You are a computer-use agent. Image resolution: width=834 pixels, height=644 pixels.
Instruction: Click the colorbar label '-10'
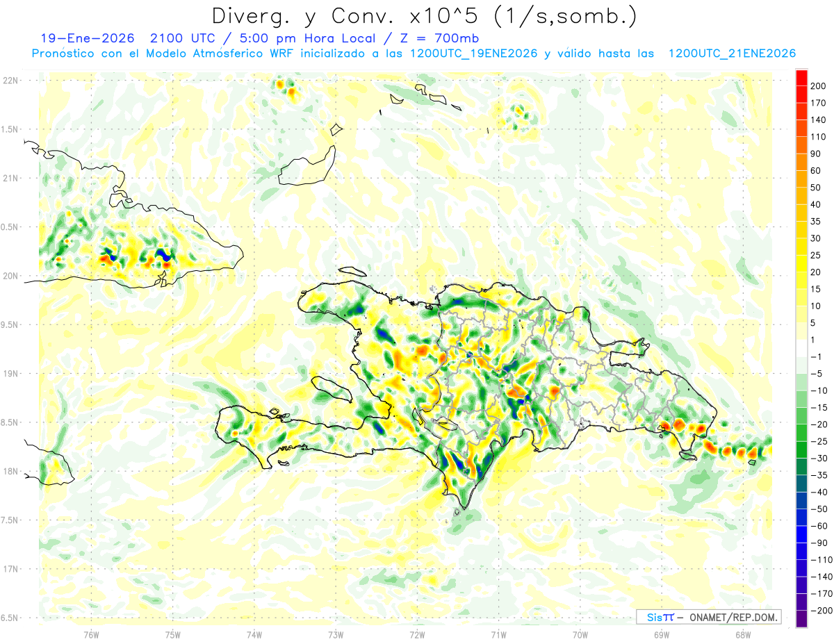[820, 390]
